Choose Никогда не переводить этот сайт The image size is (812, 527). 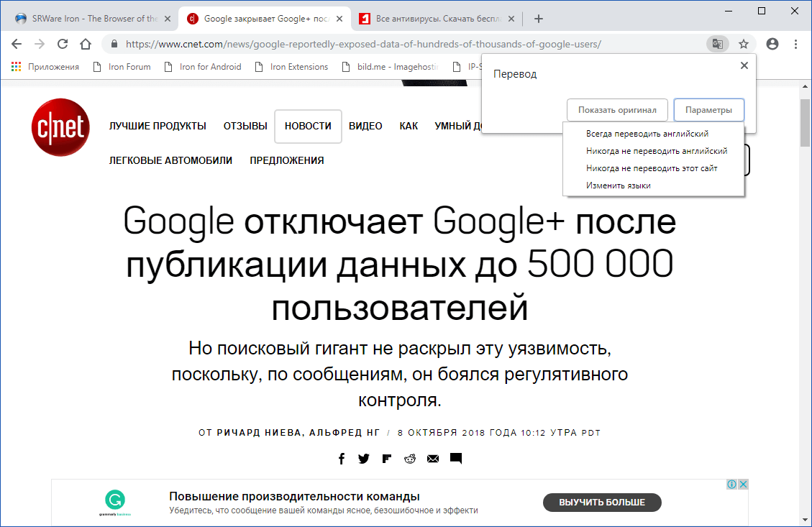coord(654,168)
